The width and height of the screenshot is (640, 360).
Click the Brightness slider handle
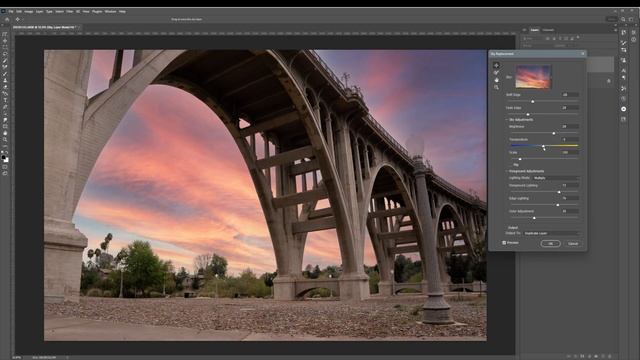click(x=554, y=133)
